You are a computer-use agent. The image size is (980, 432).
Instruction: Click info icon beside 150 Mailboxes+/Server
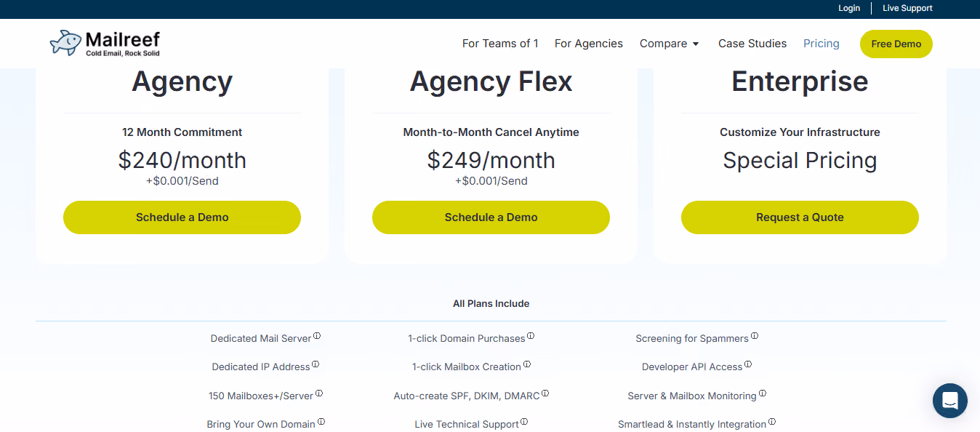(x=319, y=393)
